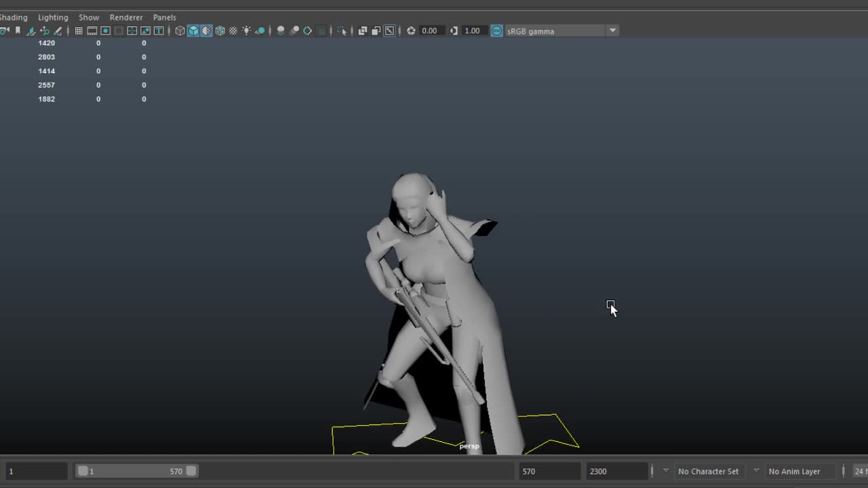Click the Show Grid icon
The height and width of the screenshot is (488, 868).
pos(79,30)
